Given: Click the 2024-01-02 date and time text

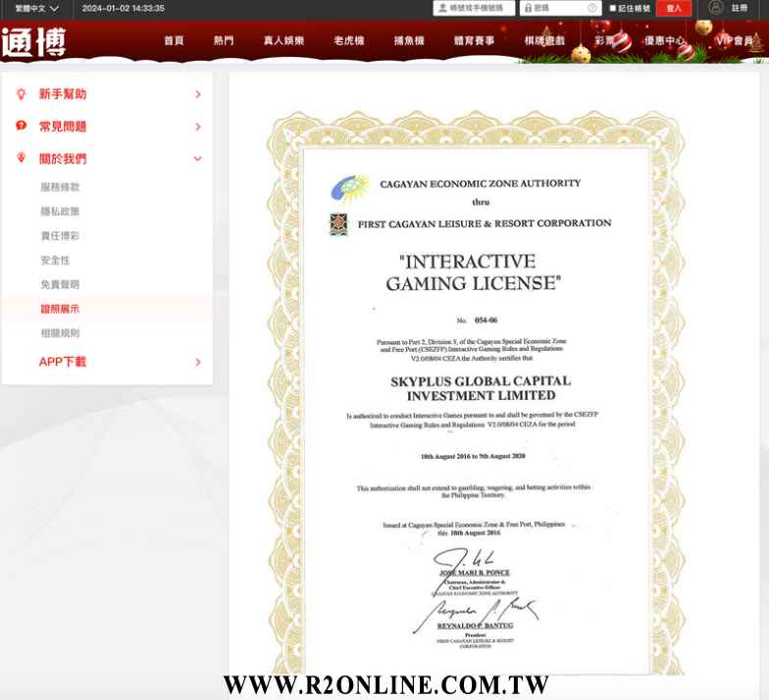Looking at the screenshot, I should [124, 8].
